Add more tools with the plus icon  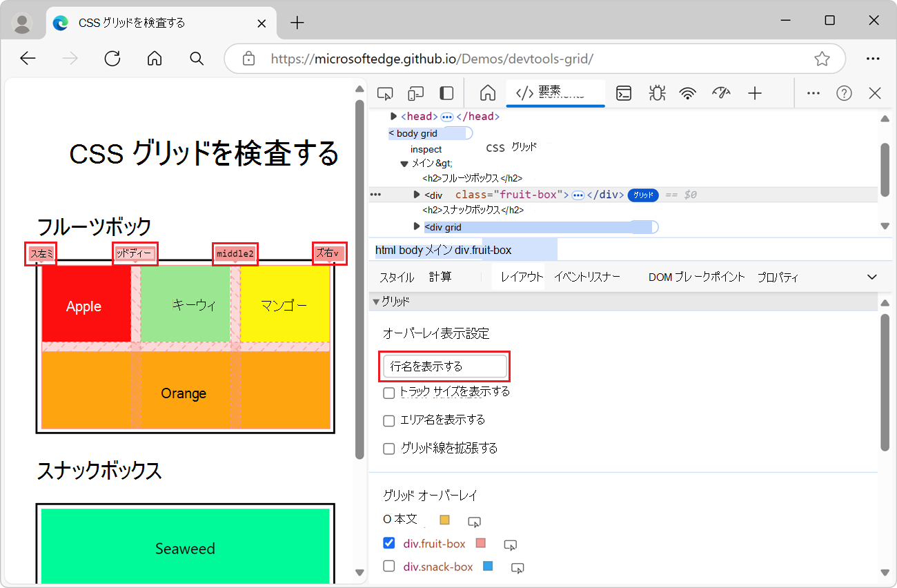tap(755, 92)
